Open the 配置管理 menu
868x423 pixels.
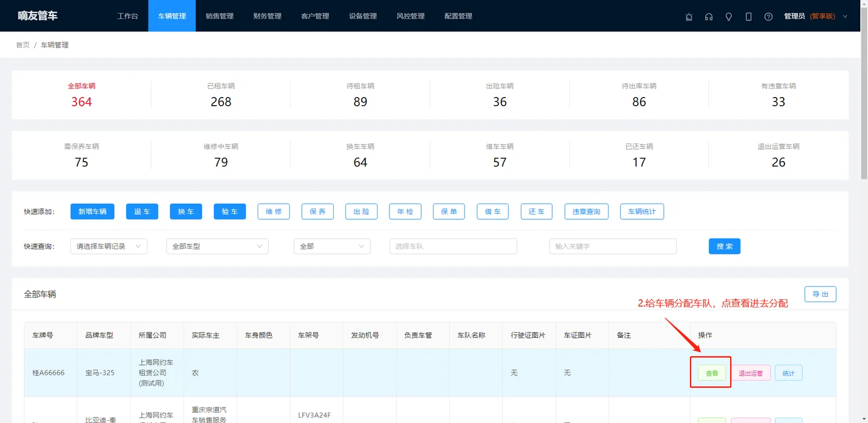pyautogui.click(x=458, y=16)
